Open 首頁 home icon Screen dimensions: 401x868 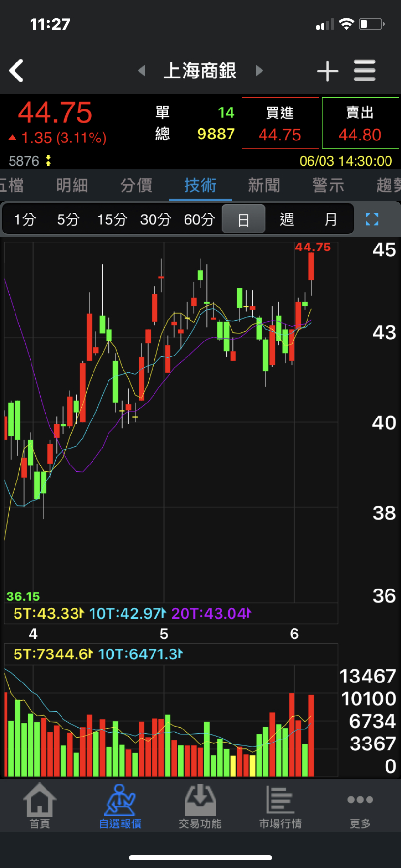(x=40, y=806)
